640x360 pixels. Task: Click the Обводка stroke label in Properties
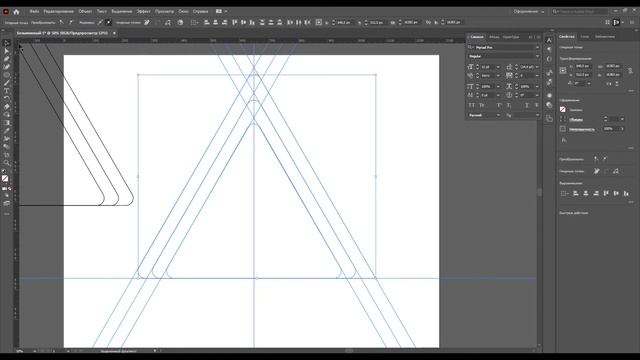[x=576, y=120]
